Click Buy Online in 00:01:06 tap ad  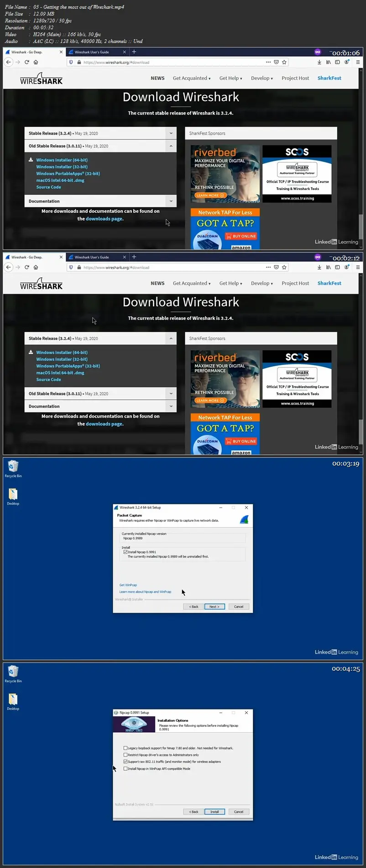click(241, 236)
